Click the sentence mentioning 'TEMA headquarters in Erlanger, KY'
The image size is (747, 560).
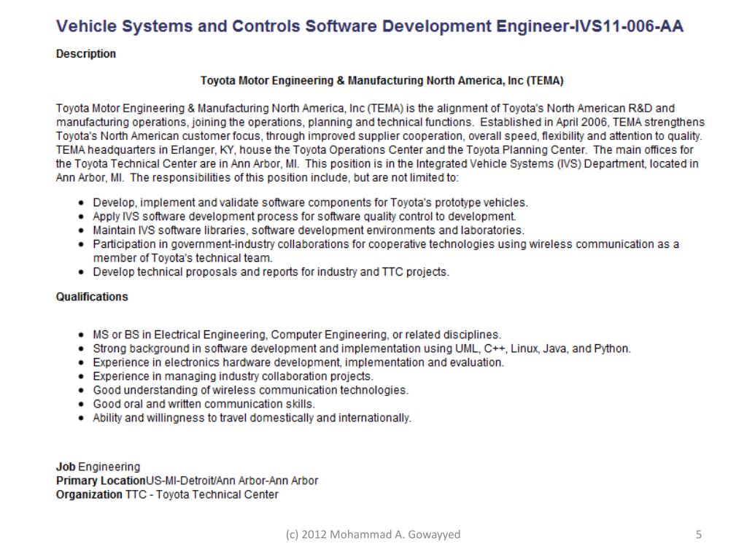321,149
